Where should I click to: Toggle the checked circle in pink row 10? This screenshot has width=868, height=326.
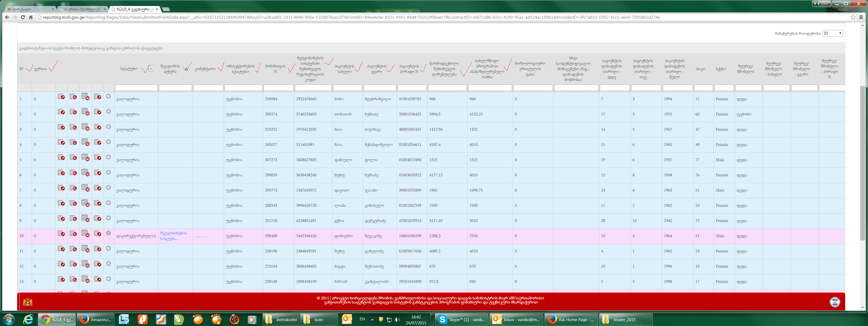[x=108, y=233]
